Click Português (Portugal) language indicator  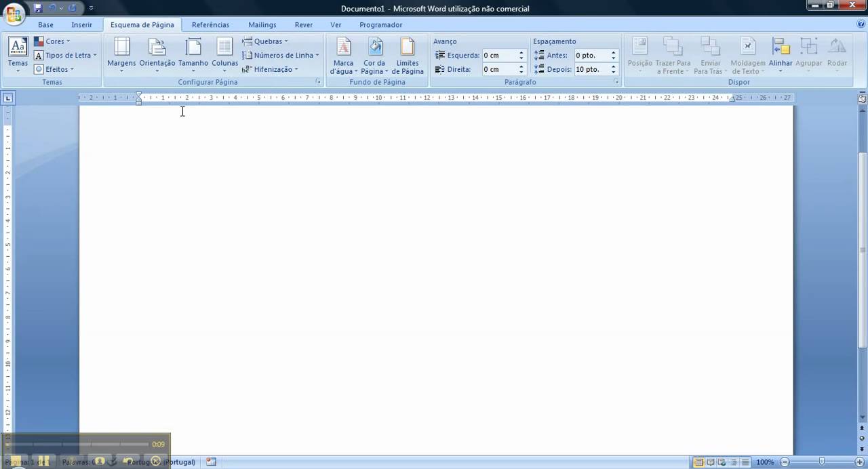pyautogui.click(x=161, y=462)
